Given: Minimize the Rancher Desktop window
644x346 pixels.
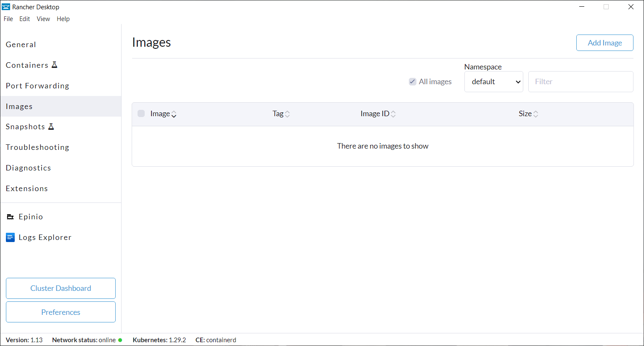Looking at the screenshot, I should tap(582, 7).
